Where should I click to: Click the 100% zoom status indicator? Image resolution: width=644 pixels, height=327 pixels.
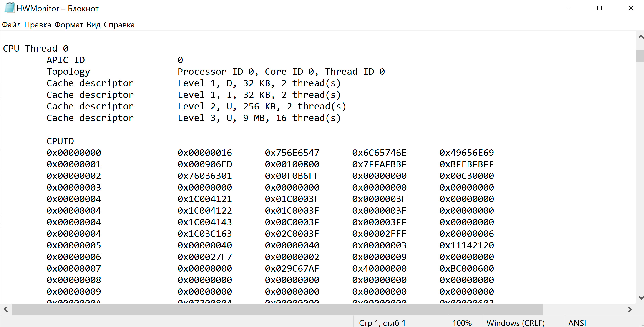(462, 323)
